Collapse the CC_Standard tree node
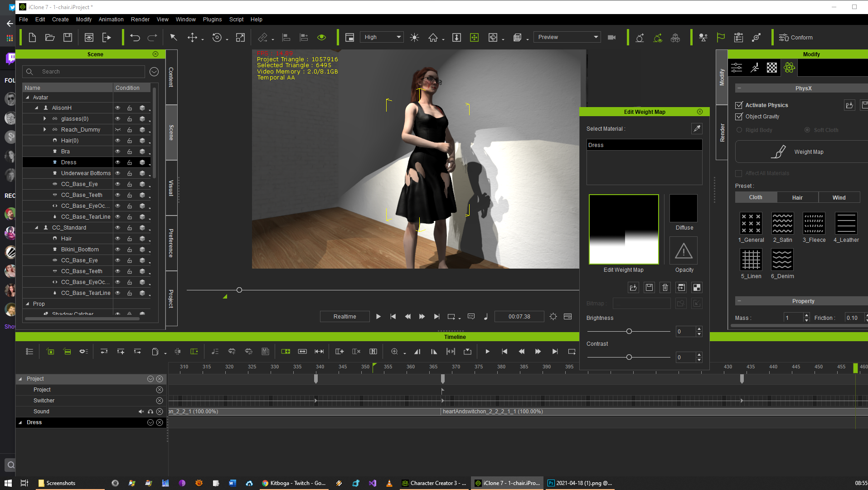The height and width of the screenshot is (490, 868). coord(37,228)
